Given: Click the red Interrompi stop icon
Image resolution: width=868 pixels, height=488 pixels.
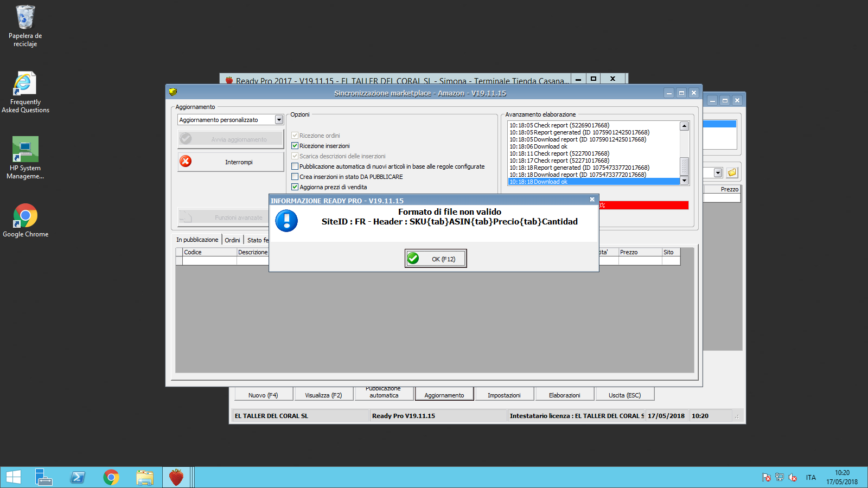Looking at the screenshot, I should [x=186, y=161].
